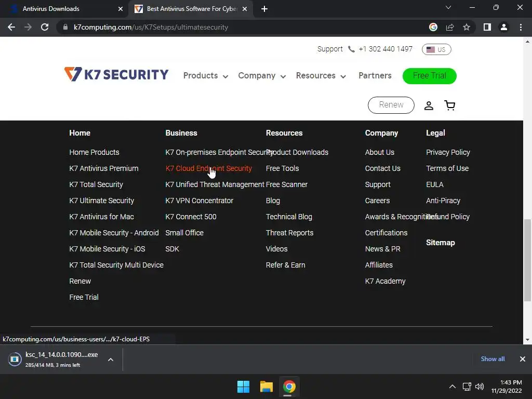Close the Best Antivirus Software tab
The image size is (532, 399).
coord(245,9)
